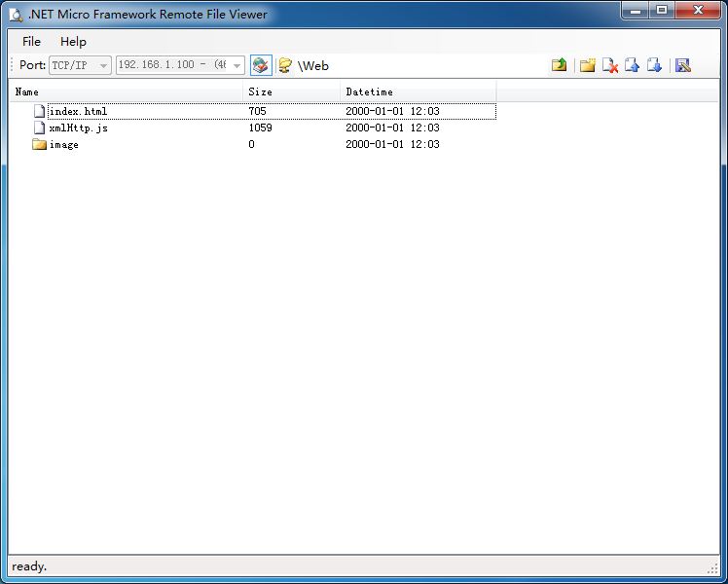Viewport: 728px width, 584px height.
Task: Click the datetime of the image folder
Action: [392, 144]
